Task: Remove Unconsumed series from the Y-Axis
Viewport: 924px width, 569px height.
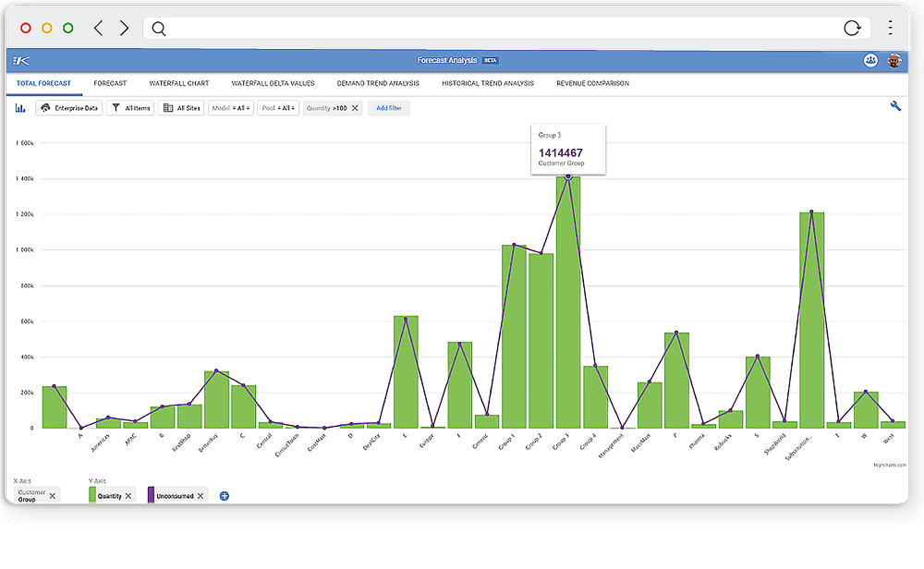Action: pyautogui.click(x=201, y=496)
